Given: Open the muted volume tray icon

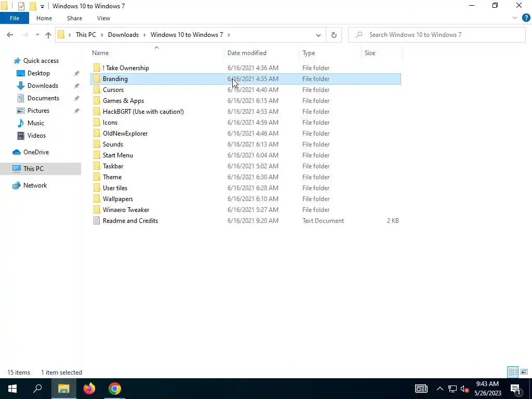Looking at the screenshot, I should 464,389.
